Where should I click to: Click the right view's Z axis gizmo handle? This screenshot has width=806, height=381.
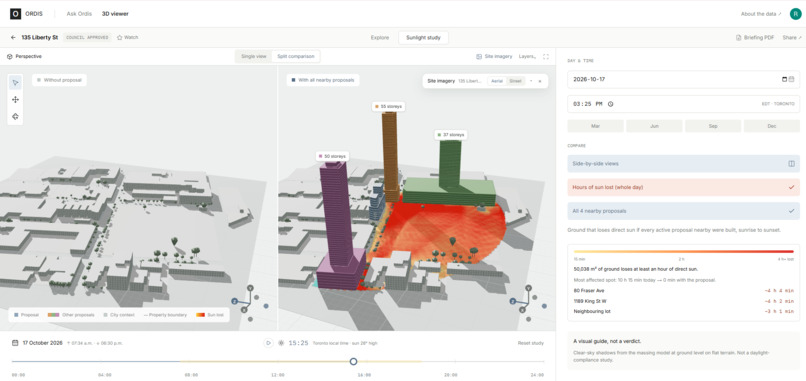click(512, 301)
